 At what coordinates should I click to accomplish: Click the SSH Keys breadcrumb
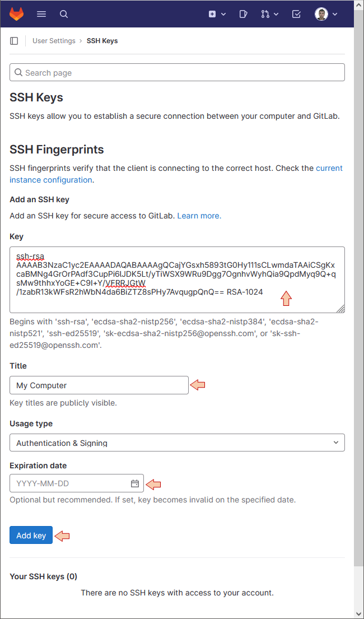pos(102,41)
